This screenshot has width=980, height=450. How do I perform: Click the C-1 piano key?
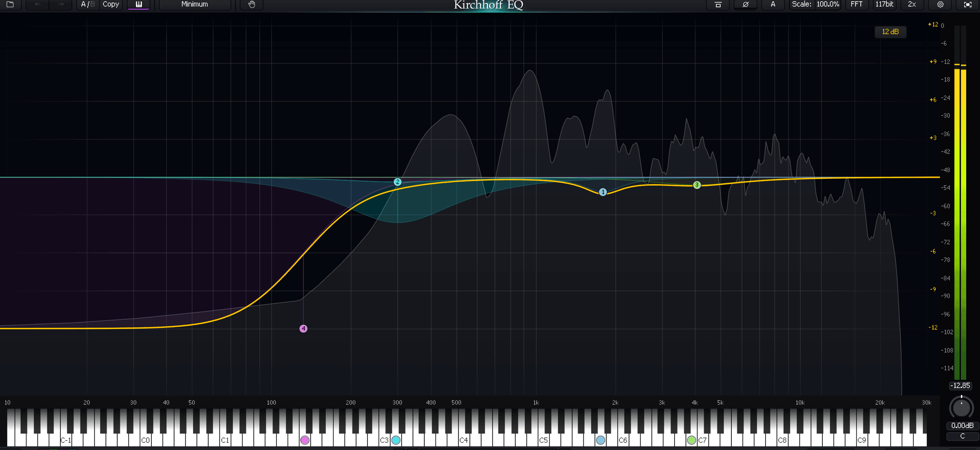[x=65, y=440]
